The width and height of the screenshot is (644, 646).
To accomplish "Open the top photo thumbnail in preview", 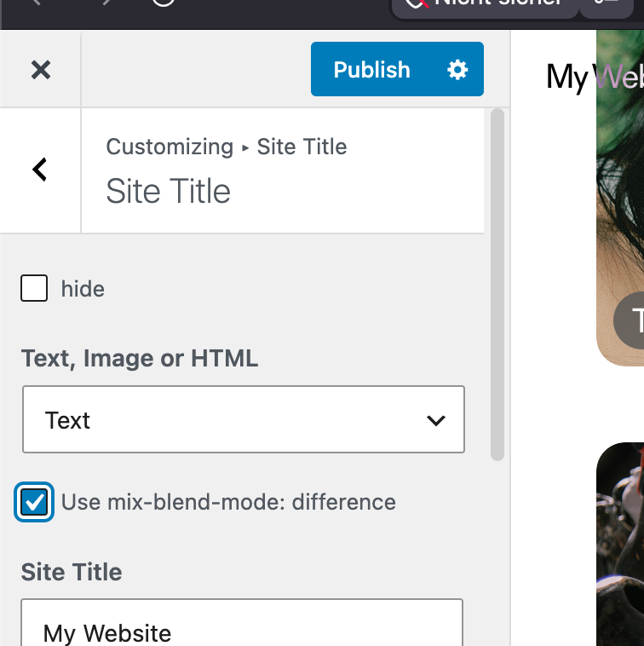I will (620, 198).
